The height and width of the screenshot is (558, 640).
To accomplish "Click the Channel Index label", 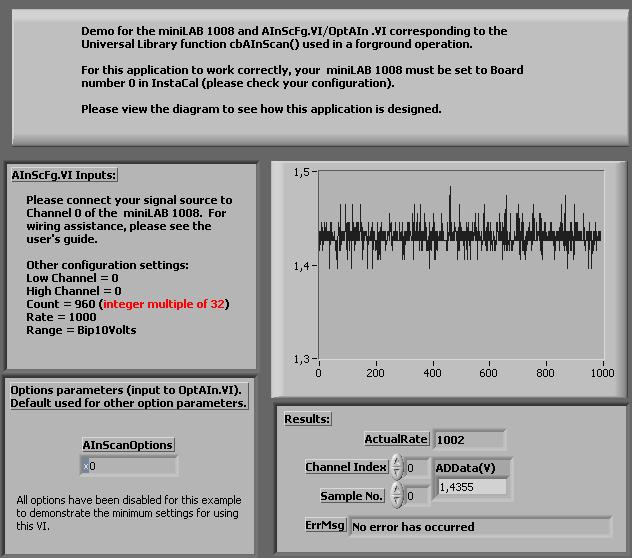I will click(346, 467).
